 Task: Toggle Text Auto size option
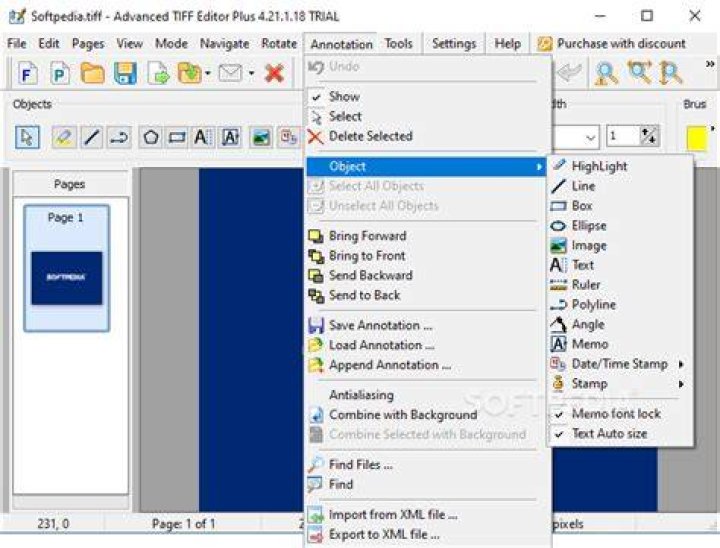coord(620,433)
